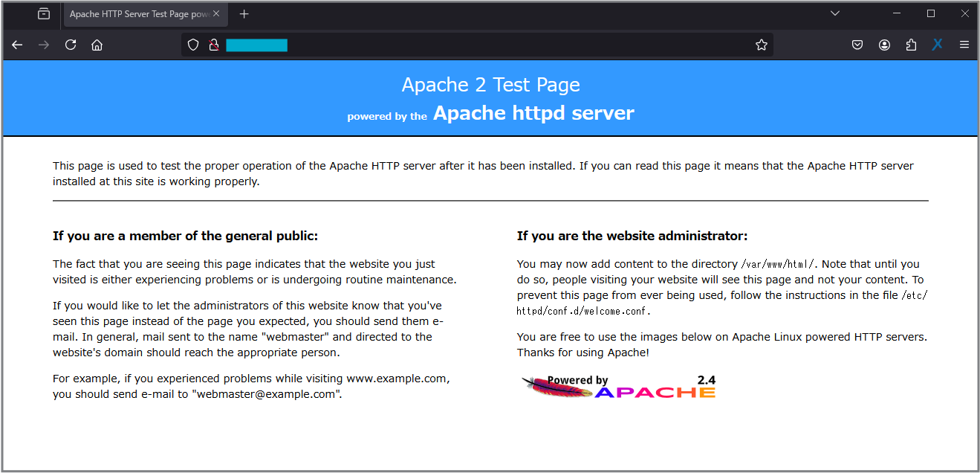This screenshot has width=980, height=473.
Task: Open the hamburger application menu
Action: click(x=964, y=45)
